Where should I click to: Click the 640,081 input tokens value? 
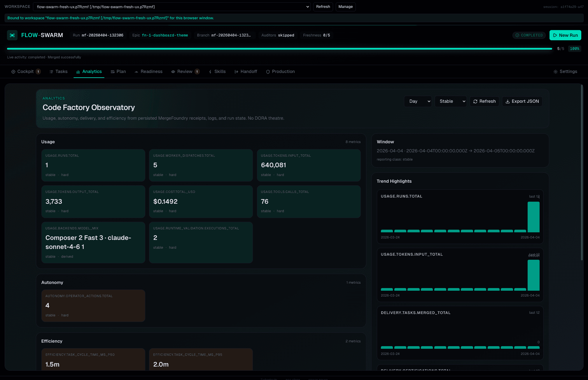(274, 165)
